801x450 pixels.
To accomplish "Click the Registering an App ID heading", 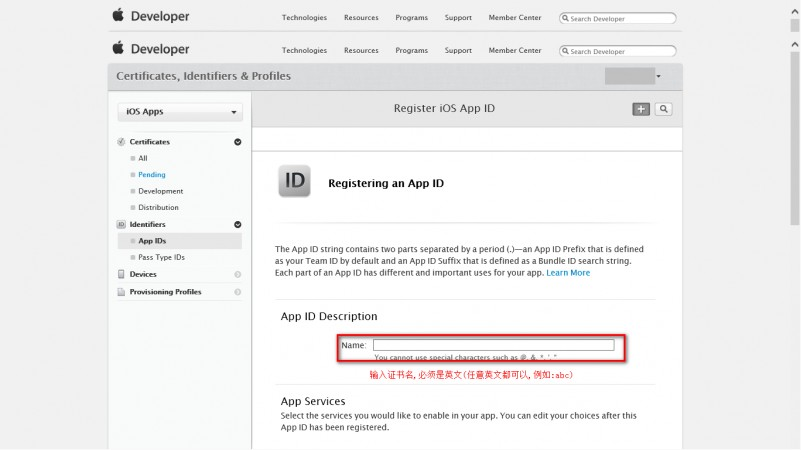I will pos(386,183).
